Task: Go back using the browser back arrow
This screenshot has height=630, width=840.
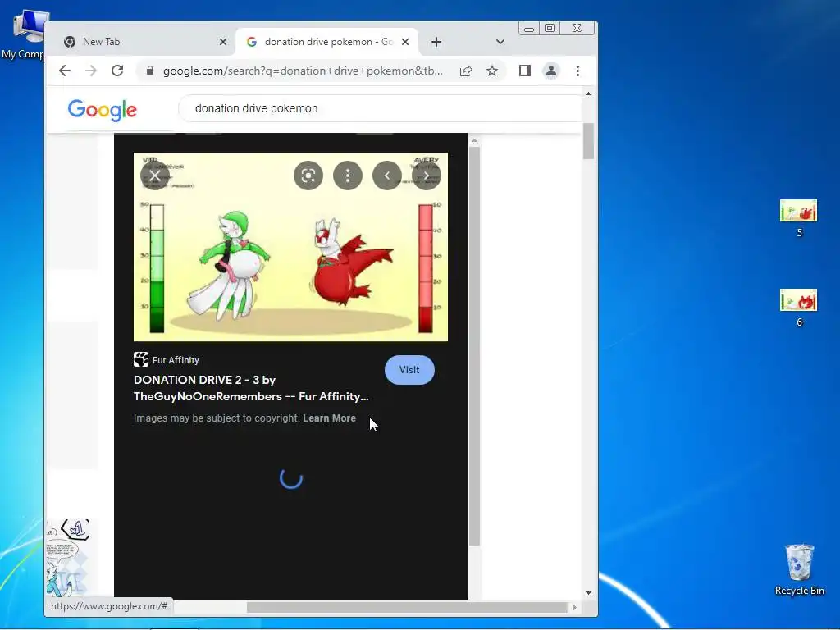Action: pos(65,71)
